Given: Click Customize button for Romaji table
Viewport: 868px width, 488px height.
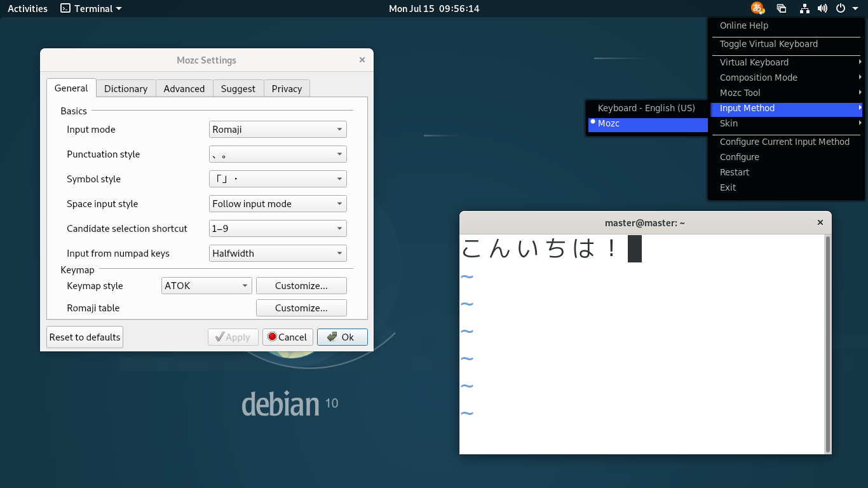Looking at the screenshot, I should (x=301, y=308).
